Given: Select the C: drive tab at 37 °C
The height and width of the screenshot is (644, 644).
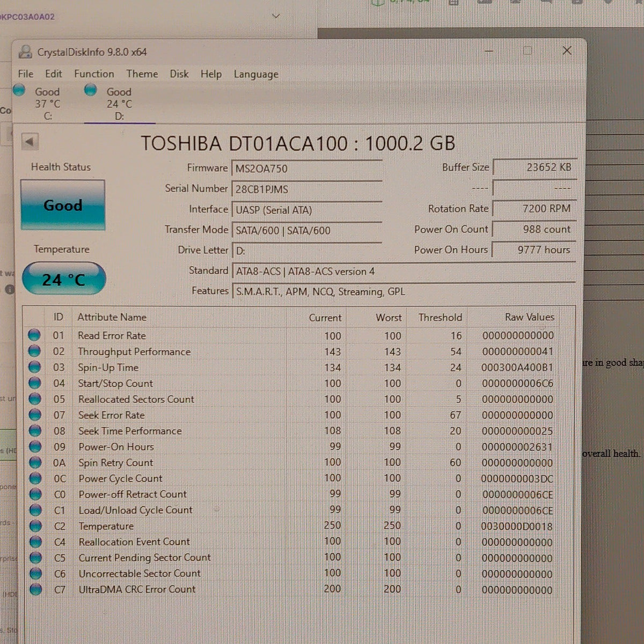Looking at the screenshot, I should tap(47, 104).
